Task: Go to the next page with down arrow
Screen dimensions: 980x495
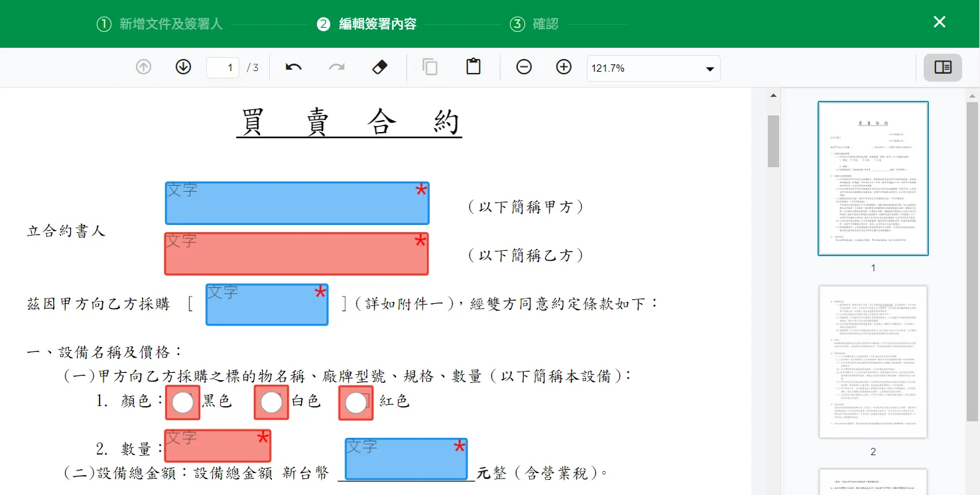Action: (183, 67)
